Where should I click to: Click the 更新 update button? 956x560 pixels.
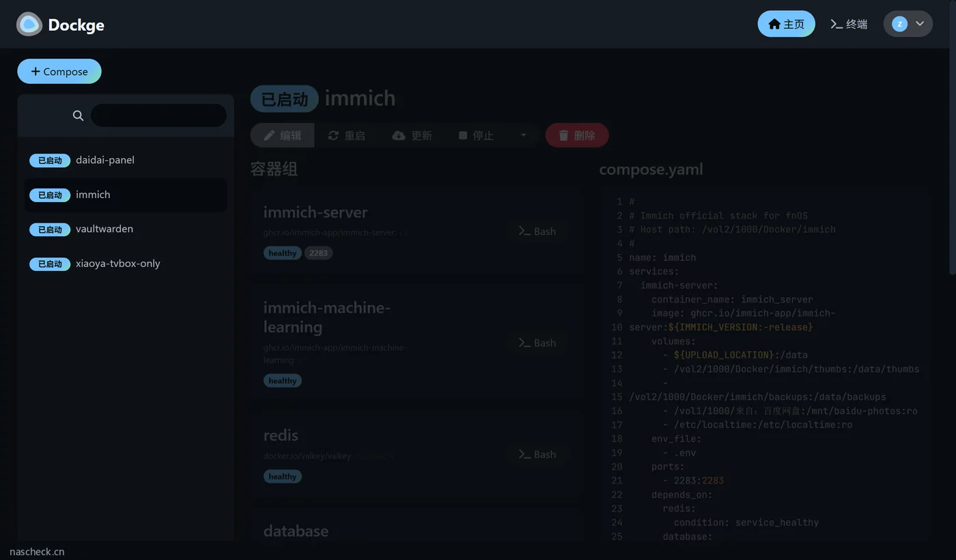(x=412, y=135)
